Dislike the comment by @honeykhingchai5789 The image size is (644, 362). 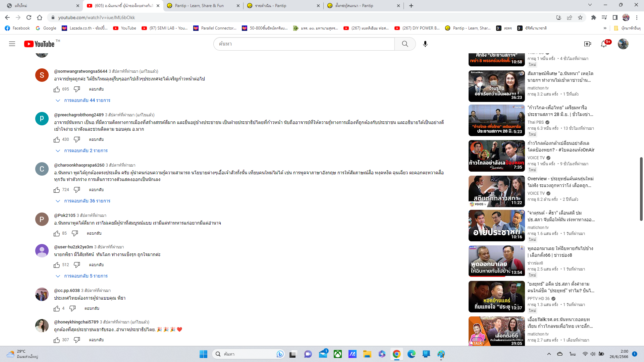tap(77, 340)
